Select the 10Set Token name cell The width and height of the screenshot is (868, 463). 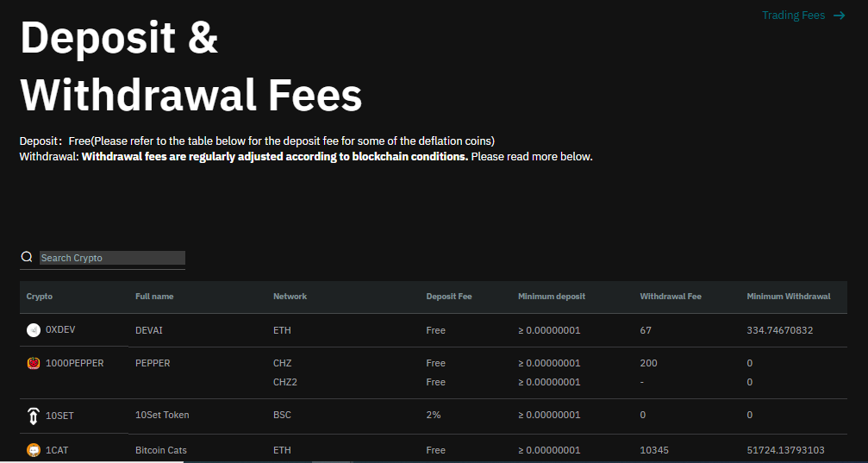162,416
